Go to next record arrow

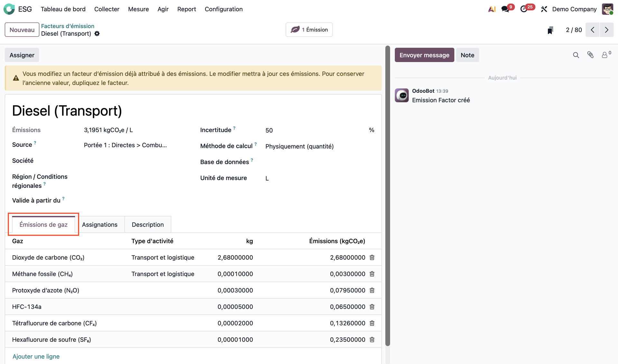pyautogui.click(x=606, y=30)
